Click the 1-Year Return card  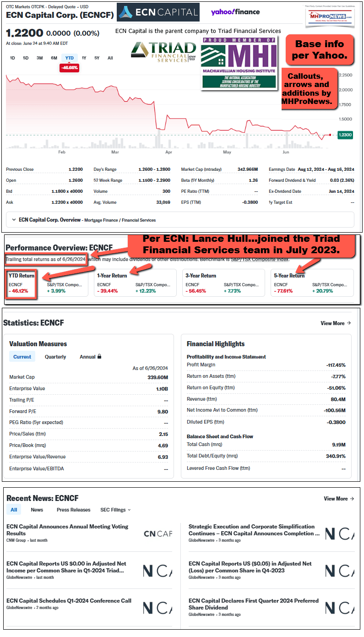tap(135, 283)
